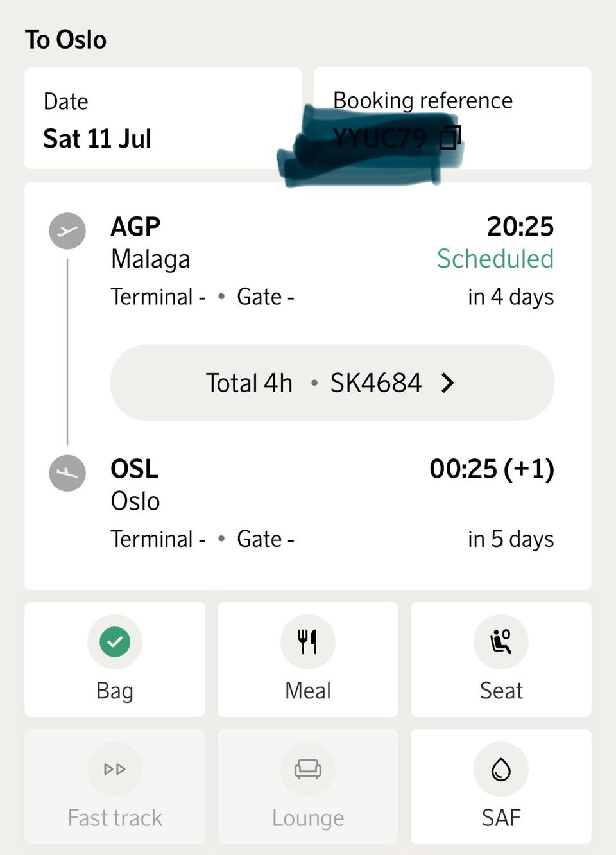Select the Booking reference card
The width and height of the screenshot is (616, 855).
pyautogui.click(x=452, y=118)
